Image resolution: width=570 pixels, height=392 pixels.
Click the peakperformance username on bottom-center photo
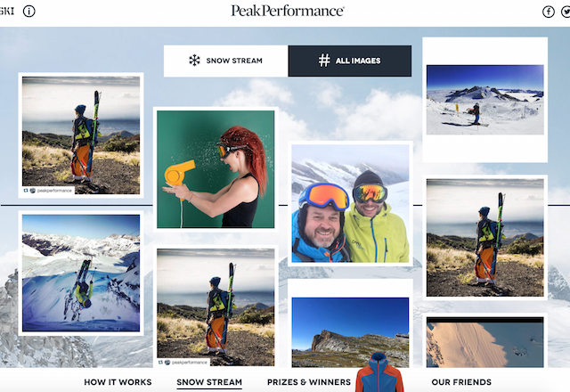[189, 362]
